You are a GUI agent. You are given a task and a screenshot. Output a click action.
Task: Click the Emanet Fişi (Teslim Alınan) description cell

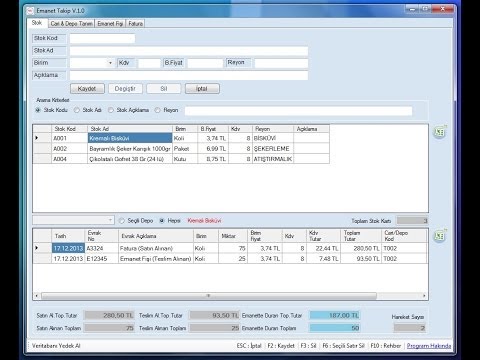click(x=156, y=259)
